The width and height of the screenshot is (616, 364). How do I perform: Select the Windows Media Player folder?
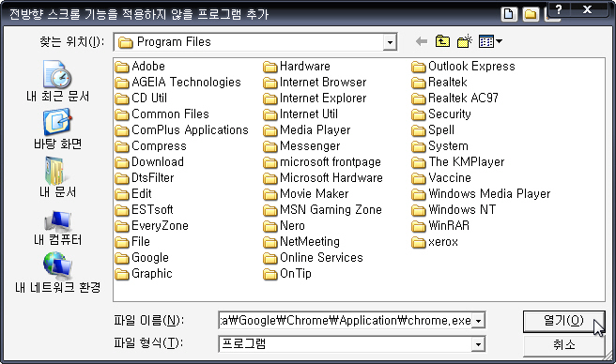click(x=481, y=194)
